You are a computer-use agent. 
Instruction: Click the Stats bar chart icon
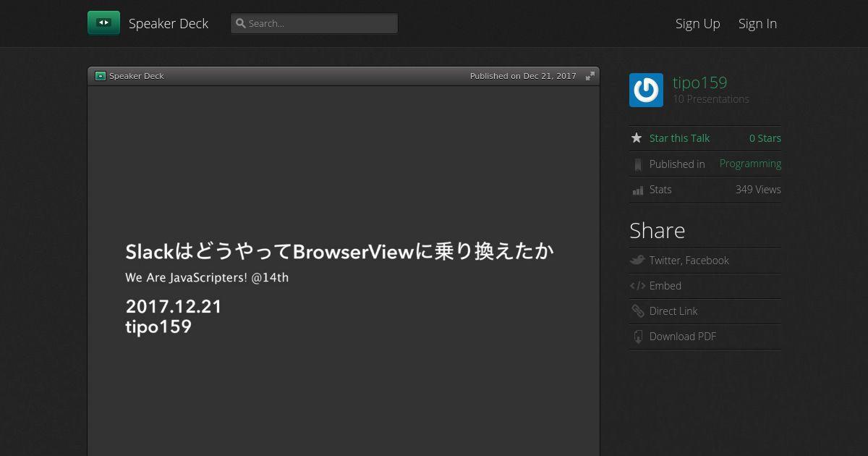tap(637, 190)
